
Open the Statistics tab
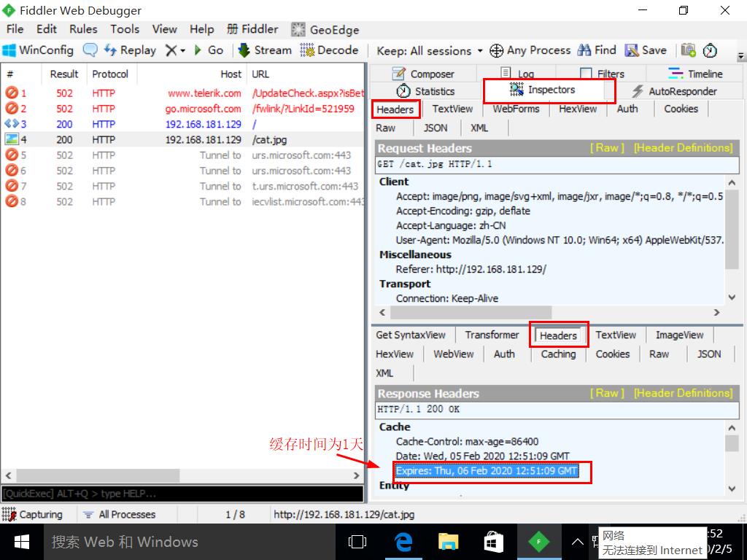425,91
